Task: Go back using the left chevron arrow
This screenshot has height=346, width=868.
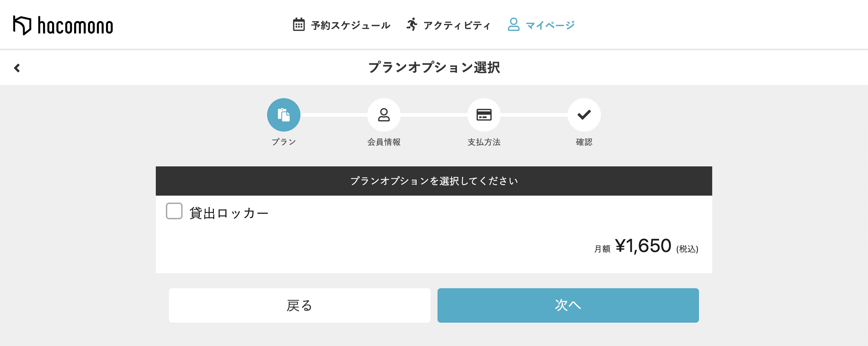Action: 17,68
